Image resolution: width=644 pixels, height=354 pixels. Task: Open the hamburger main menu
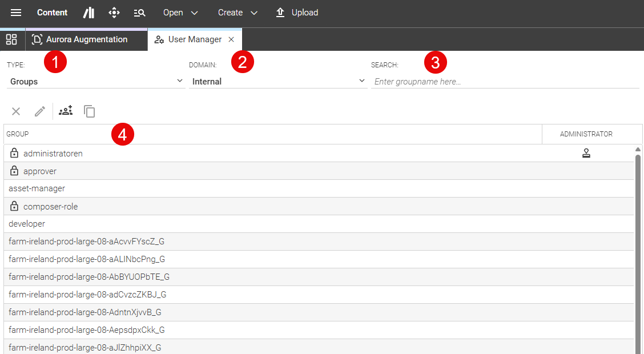coord(16,13)
